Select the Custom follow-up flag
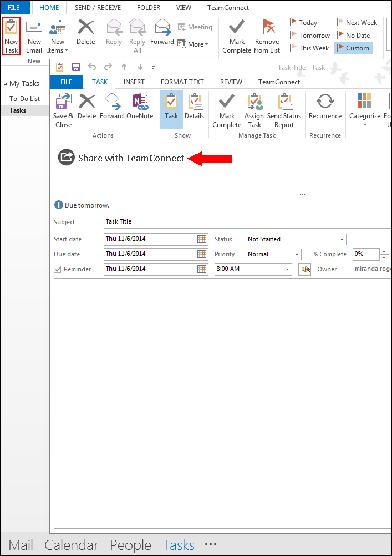The image size is (392, 556). click(353, 48)
